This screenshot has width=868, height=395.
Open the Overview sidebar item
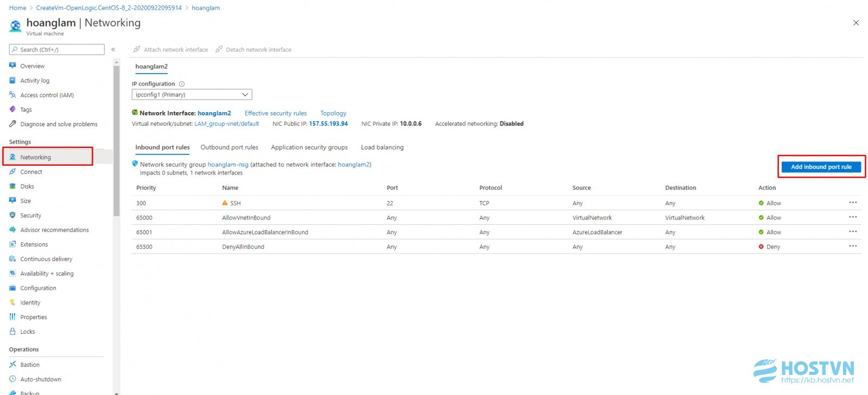click(x=33, y=66)
